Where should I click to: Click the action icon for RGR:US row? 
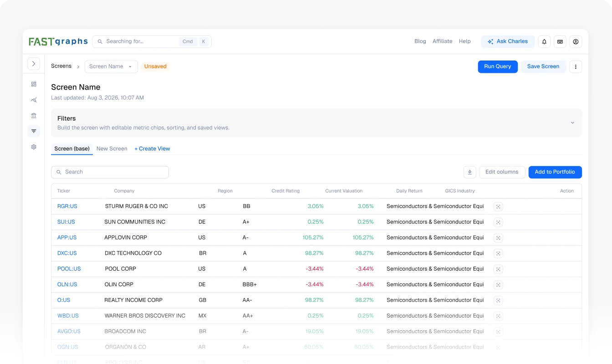point(498,207)
